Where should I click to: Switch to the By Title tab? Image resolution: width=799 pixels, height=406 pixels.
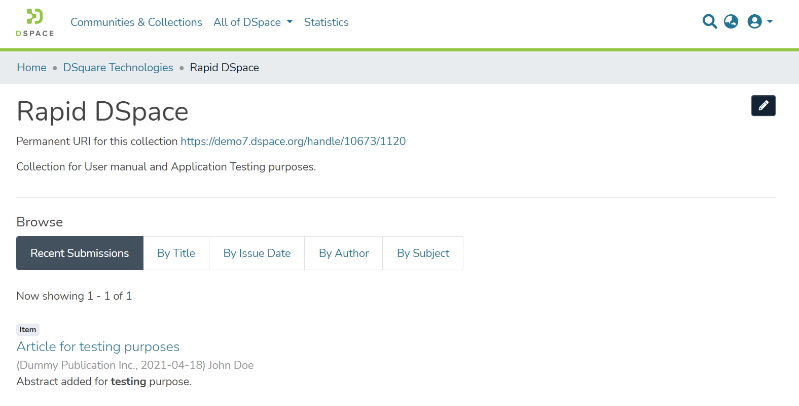coord(176,253)
